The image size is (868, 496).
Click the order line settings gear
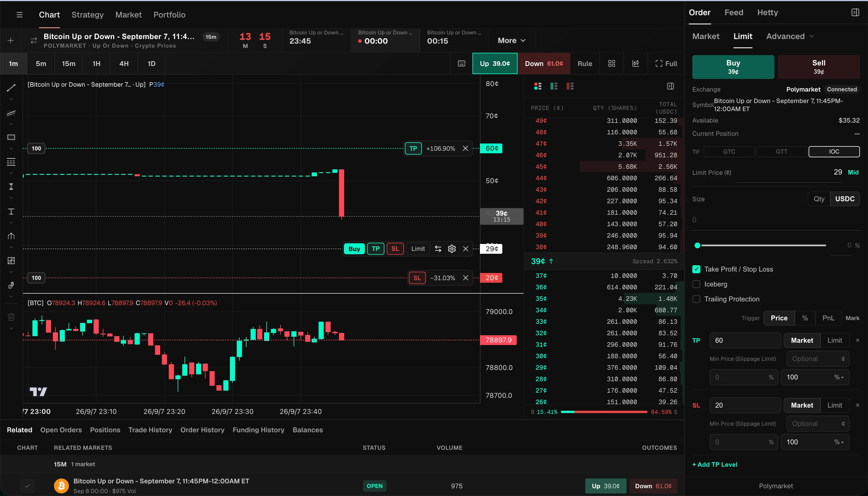point(452,249)
